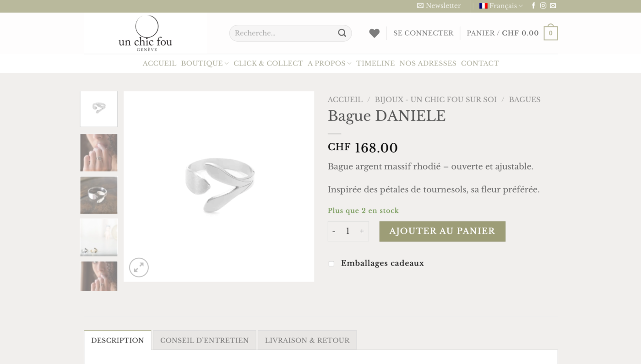Click the envelope email icon in top bar
This screenshot has width=641, height=364.
tap(553, 6)
